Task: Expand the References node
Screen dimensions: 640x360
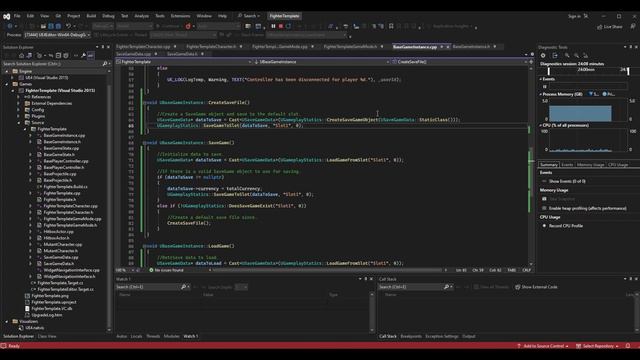Action: pos(18,97)
